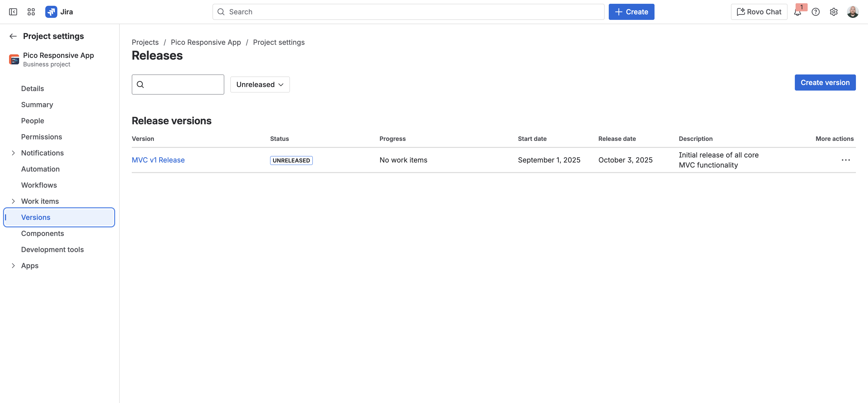Screen dimensions: 868x403
Task: Open the notifications bell
Action: [797, 12]
